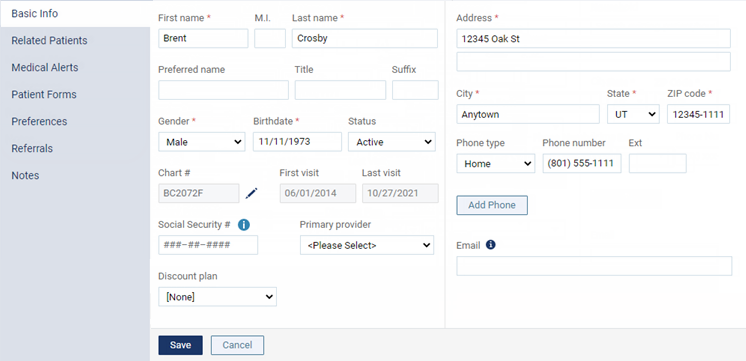
Task: Select the Referrals sidebar tab
Action: coord(32,148)
